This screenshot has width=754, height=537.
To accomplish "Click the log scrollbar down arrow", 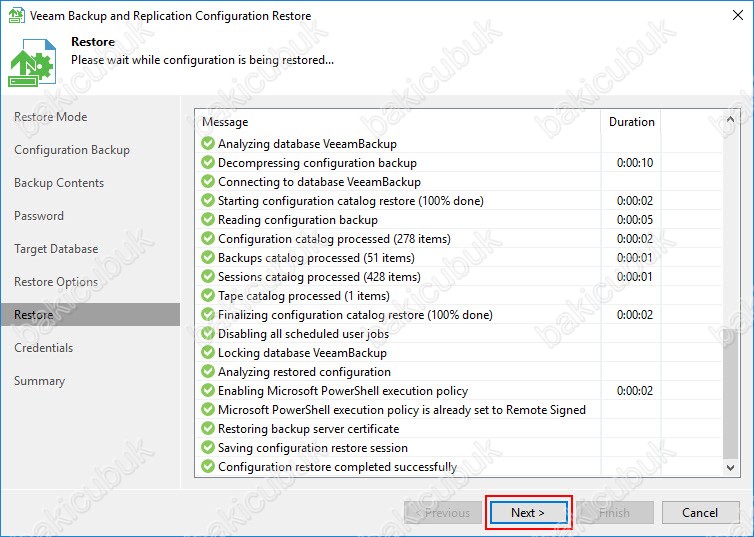I will [730, 467].
